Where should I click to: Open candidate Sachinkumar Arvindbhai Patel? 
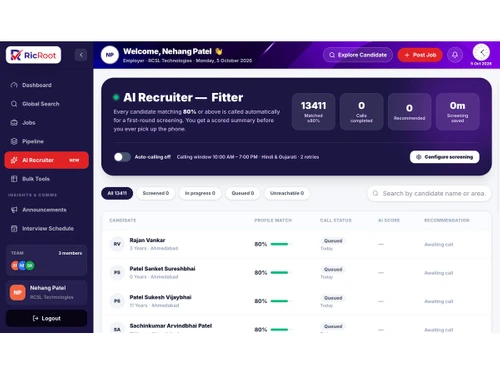(x=171, y=326)
